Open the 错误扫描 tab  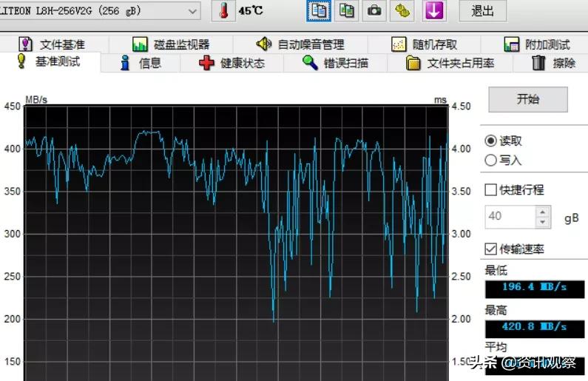click(x=335, y=63)
